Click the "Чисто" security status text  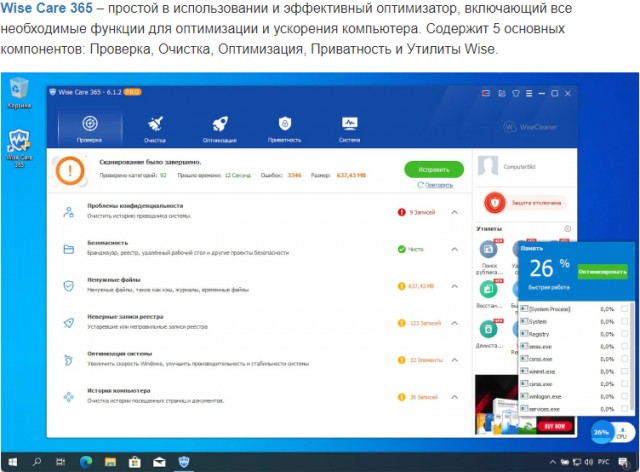(416, 249)
